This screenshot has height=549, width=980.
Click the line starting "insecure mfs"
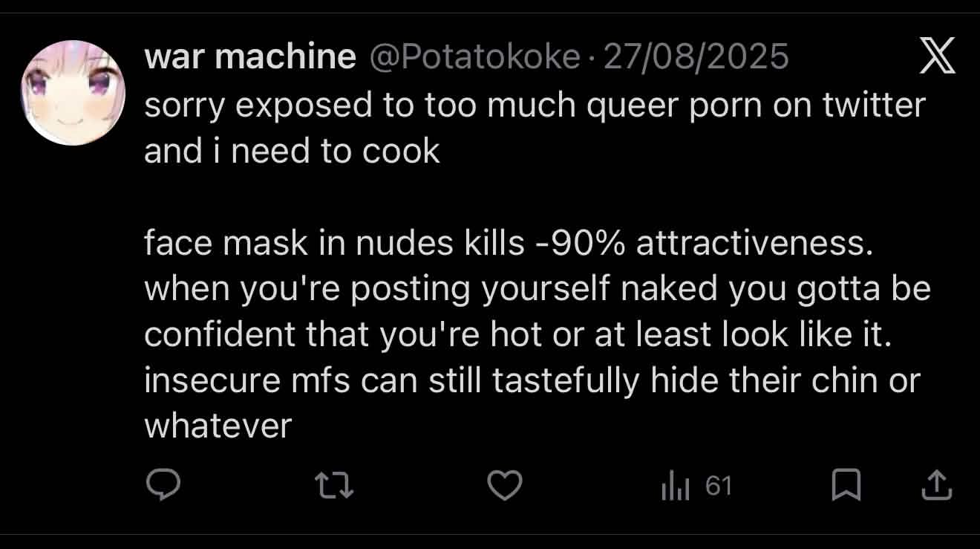click(532, 381)
